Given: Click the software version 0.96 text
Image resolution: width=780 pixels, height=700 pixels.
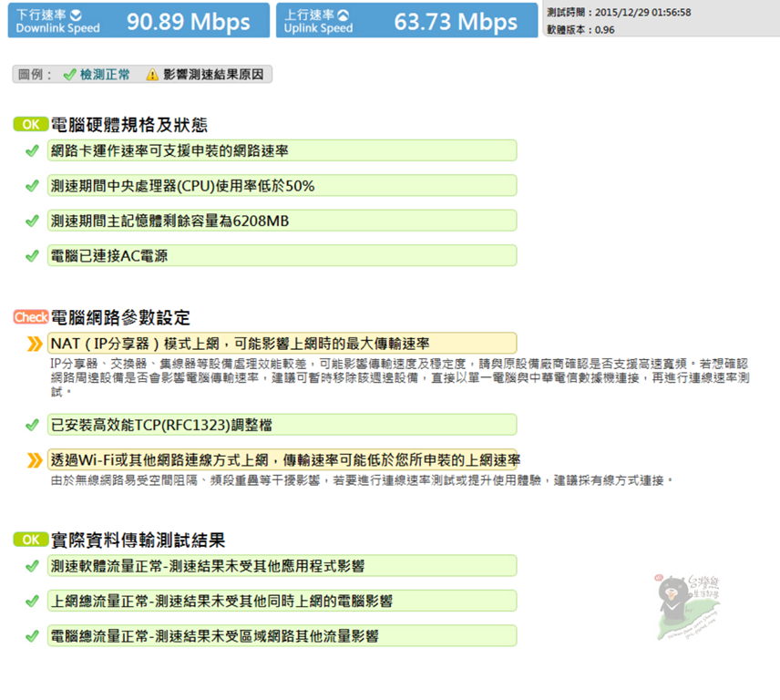Looking at the screenshot, I should 580,30.
